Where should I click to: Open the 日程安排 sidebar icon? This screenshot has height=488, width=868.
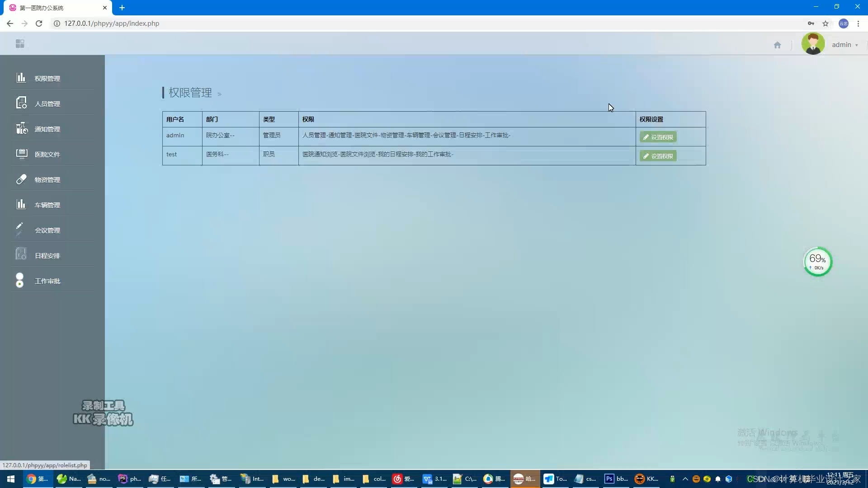(21, 254)
